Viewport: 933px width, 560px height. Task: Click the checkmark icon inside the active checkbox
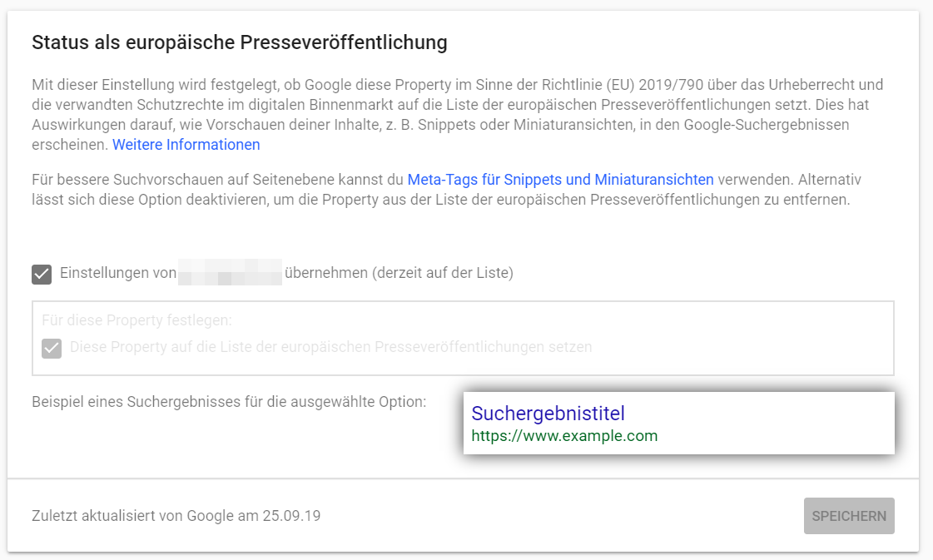click(42, 274)
